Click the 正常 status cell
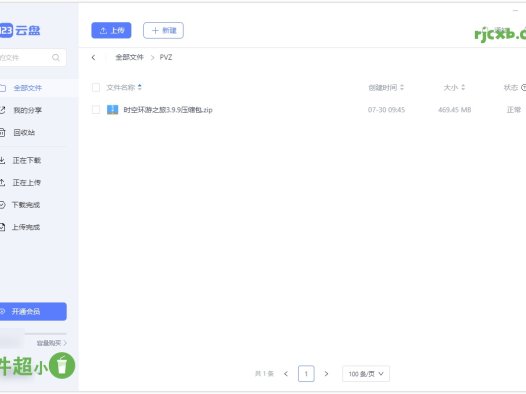 (x=514, y=110)
